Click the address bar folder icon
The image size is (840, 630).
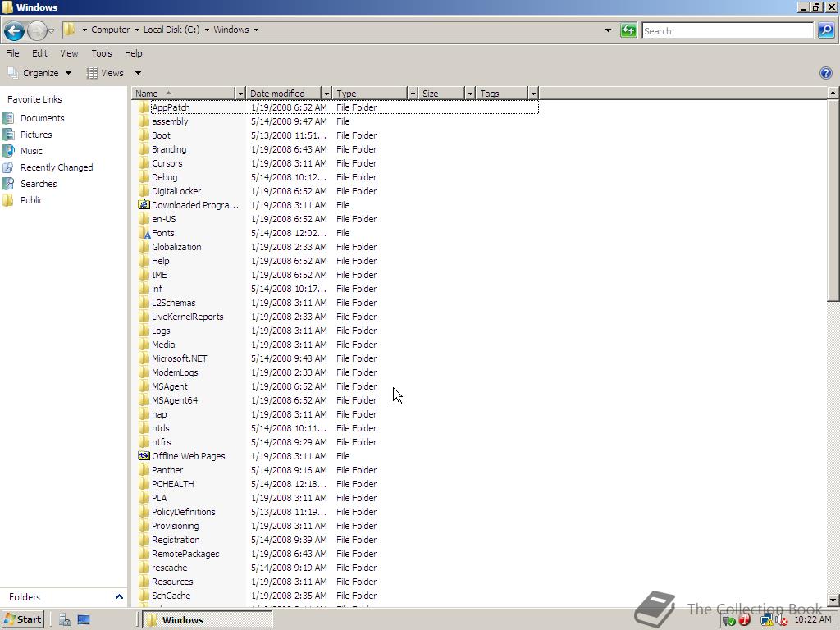[70, 30]
